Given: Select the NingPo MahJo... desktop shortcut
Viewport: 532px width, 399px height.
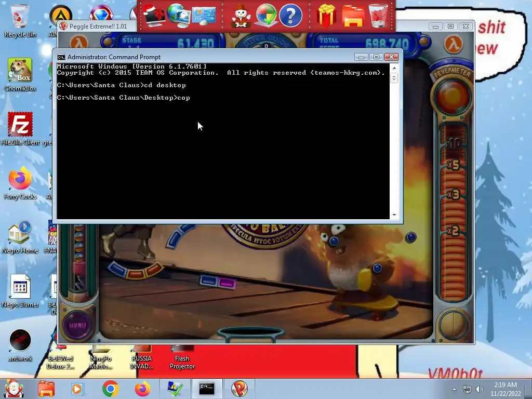Looking at the screenshot, I should [x=101, y=357].
